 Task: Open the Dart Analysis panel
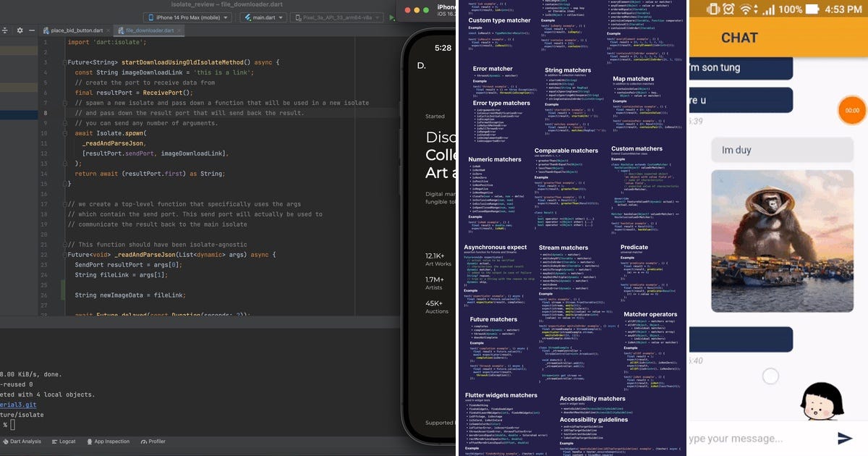pos(24,441)
